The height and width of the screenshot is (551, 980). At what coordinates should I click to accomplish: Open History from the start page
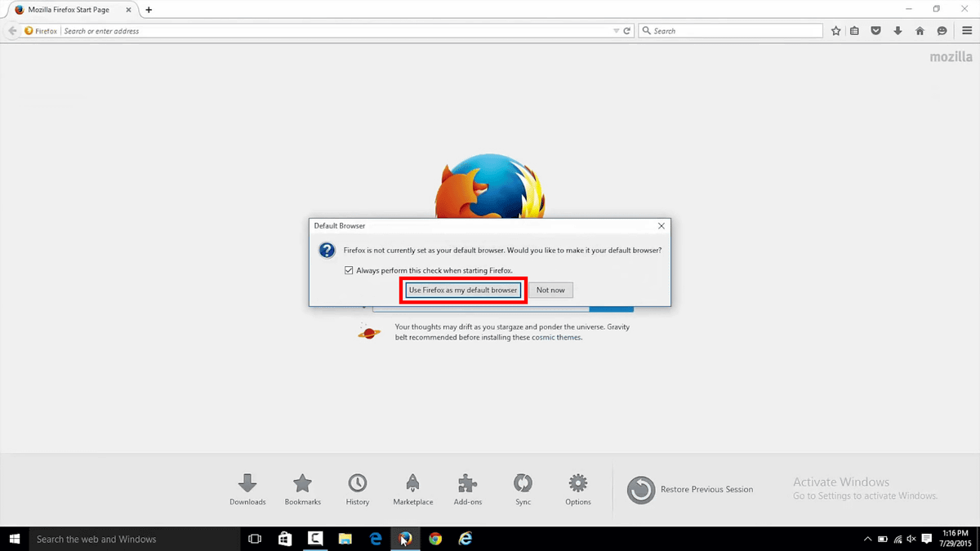click(x=358, y=490)
